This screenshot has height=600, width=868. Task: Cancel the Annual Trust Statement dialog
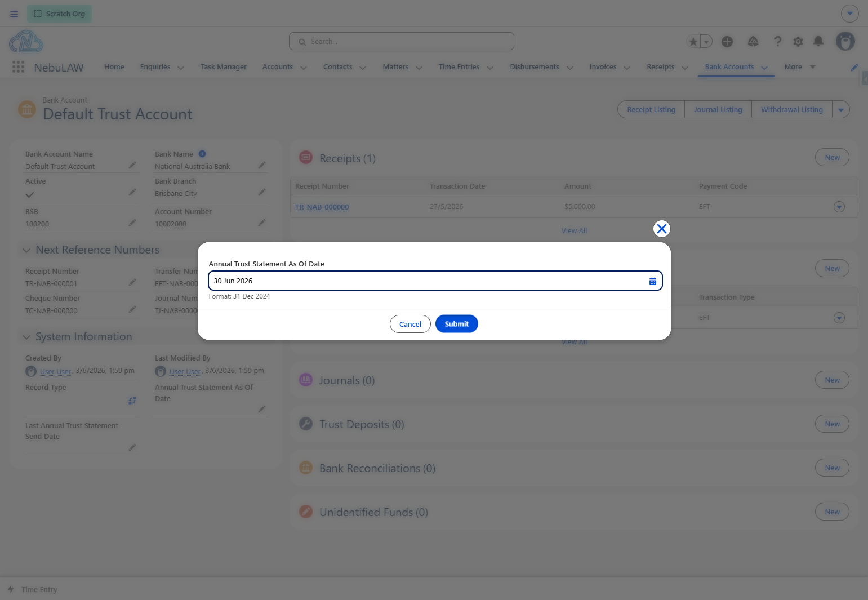pyautogui.click(x=410, y=324)
